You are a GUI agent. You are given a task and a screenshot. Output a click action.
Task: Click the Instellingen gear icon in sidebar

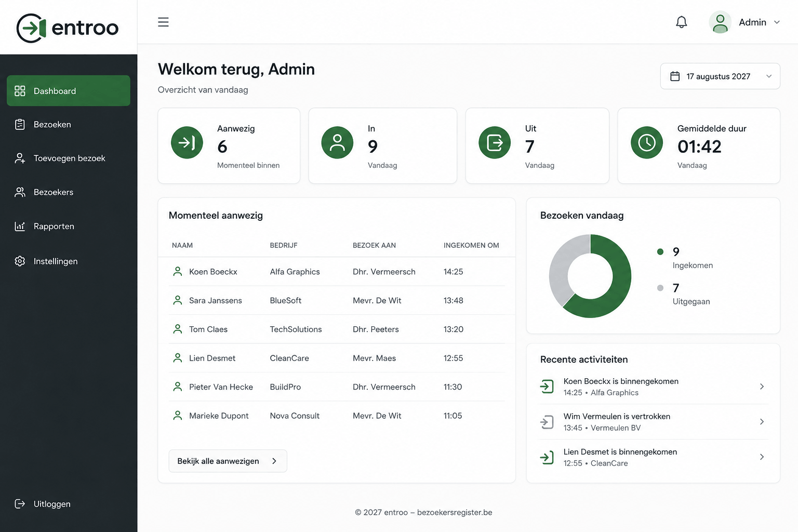click(x=20, y=261)
